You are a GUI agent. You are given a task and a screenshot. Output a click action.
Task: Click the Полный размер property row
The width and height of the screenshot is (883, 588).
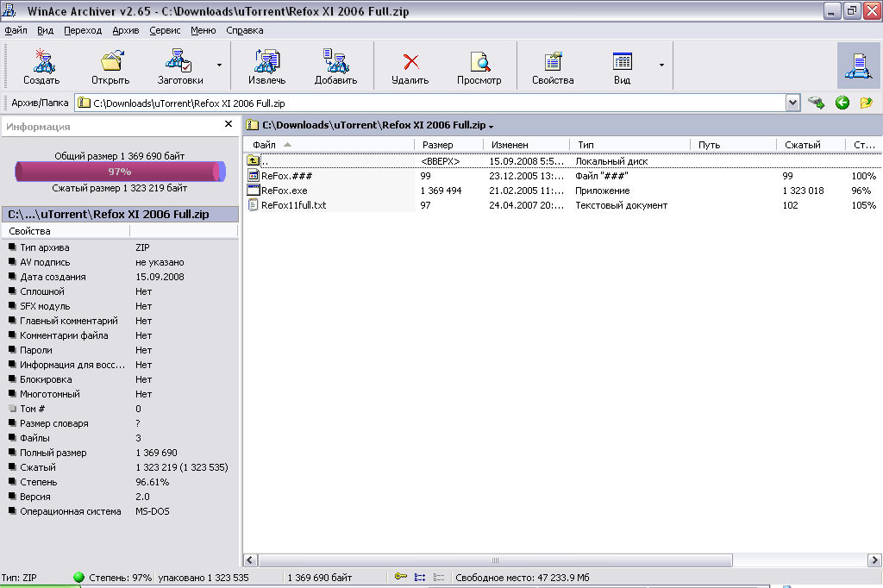(120, 453)
